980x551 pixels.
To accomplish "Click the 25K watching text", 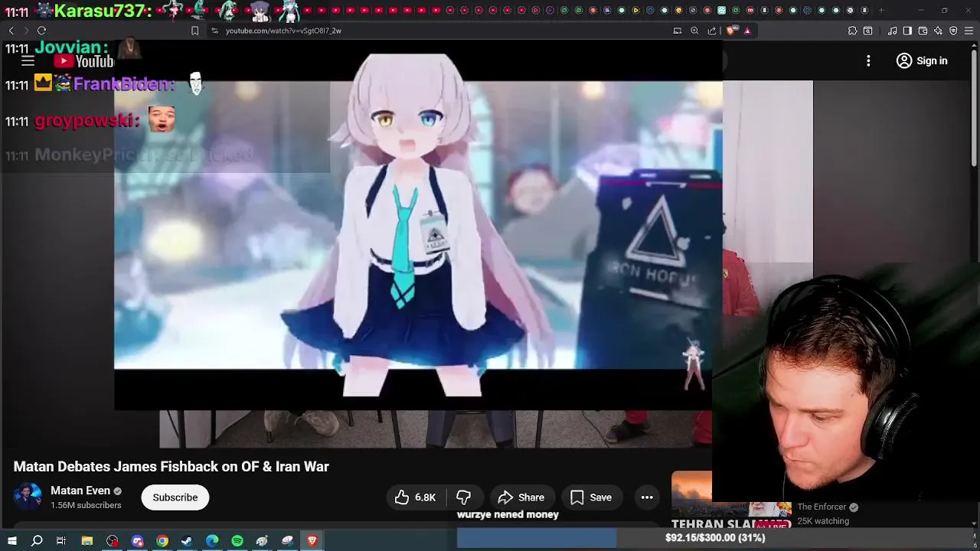I will tap(823, 521).
